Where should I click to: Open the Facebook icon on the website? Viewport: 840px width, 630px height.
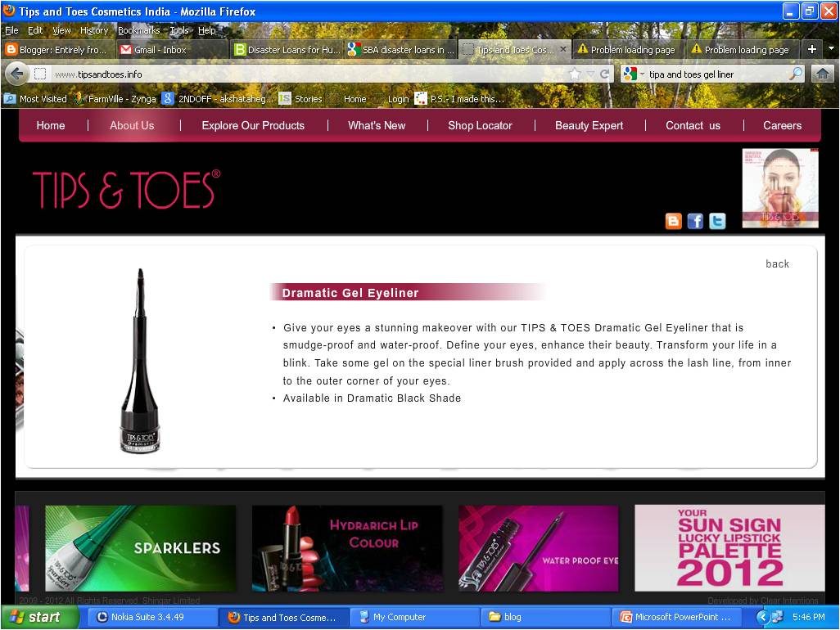point(695,221)
